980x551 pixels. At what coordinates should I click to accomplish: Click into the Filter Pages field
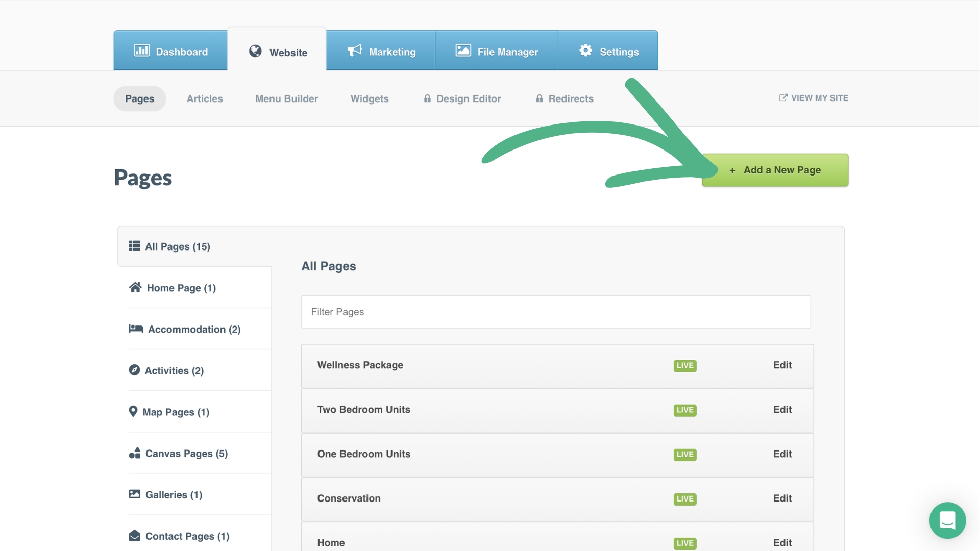click(x=555, y=312)
